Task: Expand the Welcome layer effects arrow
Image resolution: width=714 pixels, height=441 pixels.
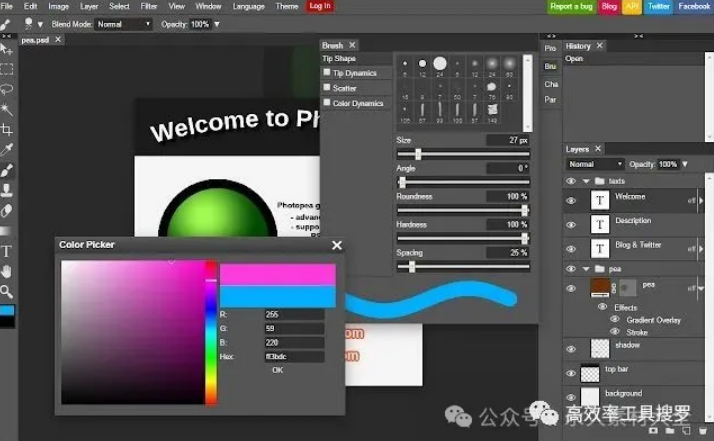Action: tap(701, 200)
